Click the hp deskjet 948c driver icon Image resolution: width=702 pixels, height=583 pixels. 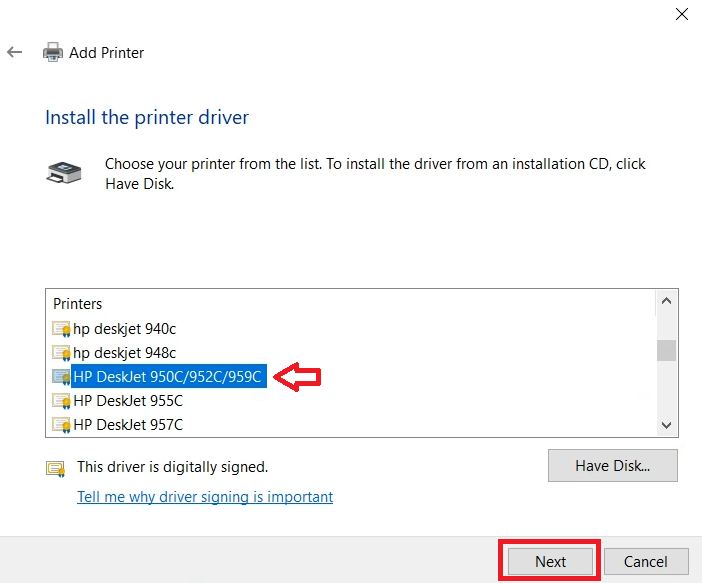coord(61,353)
